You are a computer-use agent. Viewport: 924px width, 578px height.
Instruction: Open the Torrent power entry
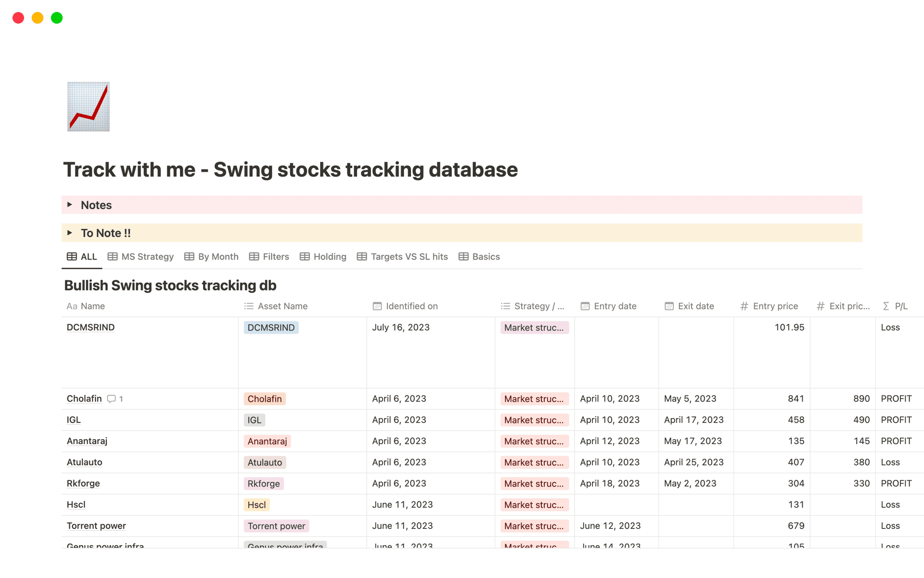click(96, 525)
